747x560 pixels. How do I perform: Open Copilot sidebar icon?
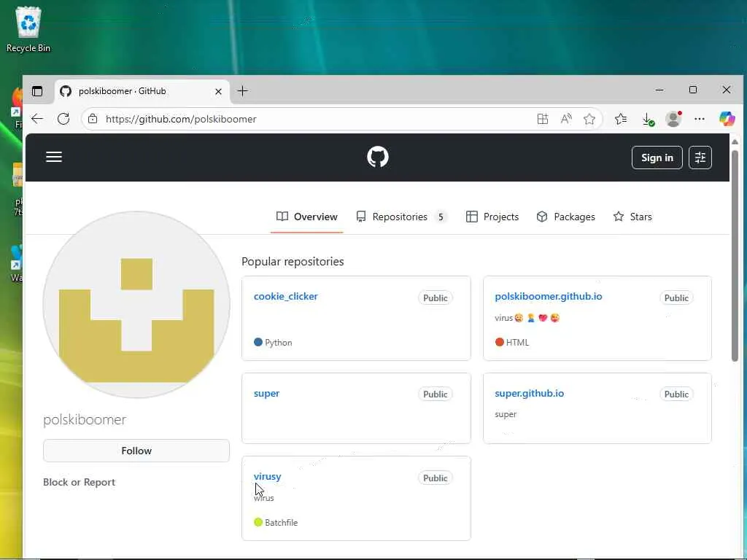727,119
